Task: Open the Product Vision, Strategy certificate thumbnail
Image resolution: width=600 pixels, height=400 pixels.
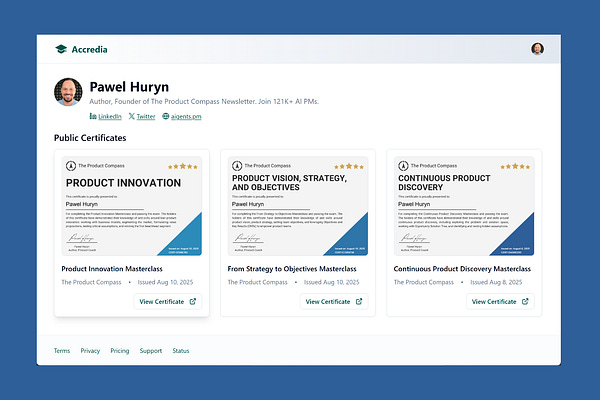Action: click(298, 206)
